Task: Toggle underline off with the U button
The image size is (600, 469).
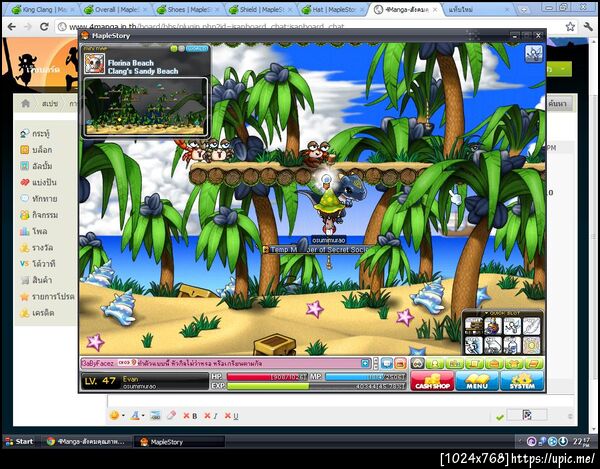Action: click(232, 416)
